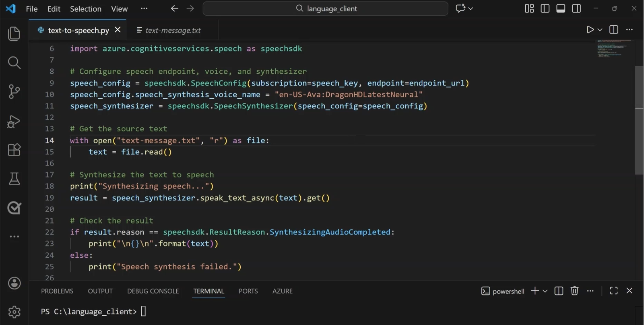This screenshot has height=325, width=644.
Task: Close the terminal panel
Action: coord(630,291)
